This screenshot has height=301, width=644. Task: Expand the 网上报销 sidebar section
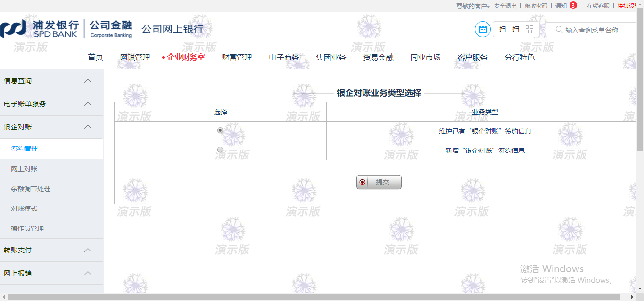pos(88,273)
